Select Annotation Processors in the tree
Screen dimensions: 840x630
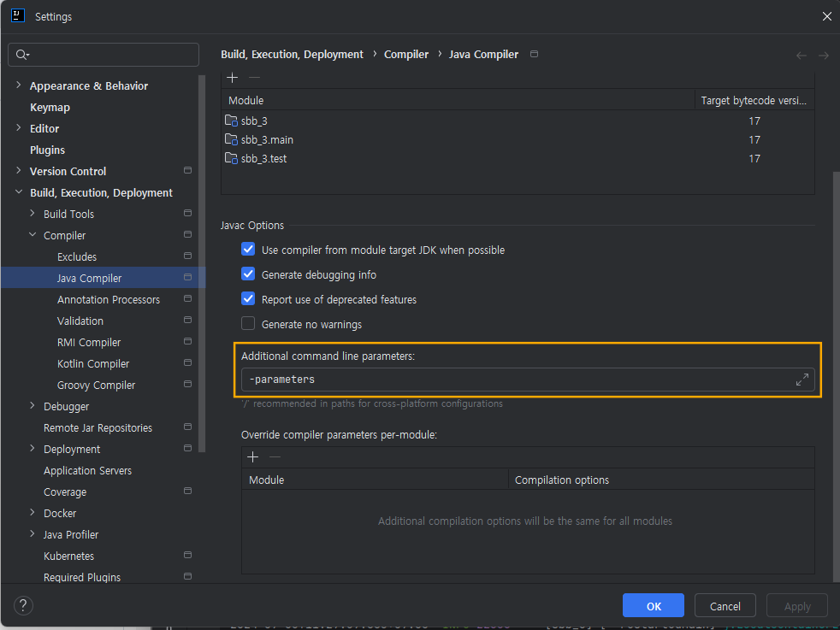109,300
